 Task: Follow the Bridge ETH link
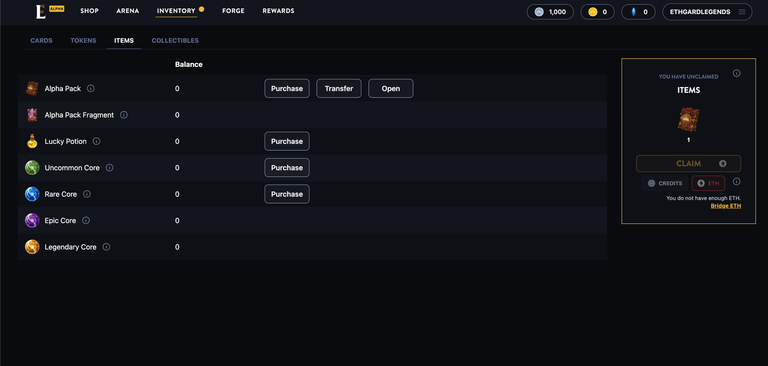click(725, 206)
